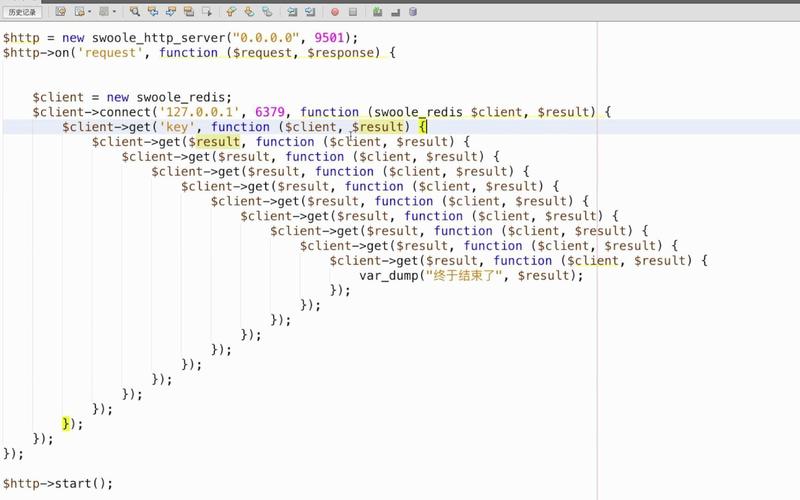Go to the next bookmark
The width and height of the screenshot is (800, 500).
coord(249,12)
